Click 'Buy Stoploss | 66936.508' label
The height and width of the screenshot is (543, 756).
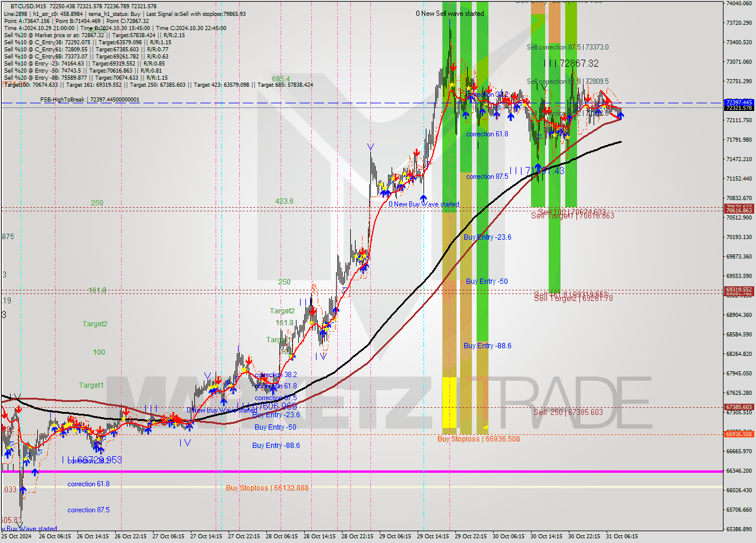[478, 439]
